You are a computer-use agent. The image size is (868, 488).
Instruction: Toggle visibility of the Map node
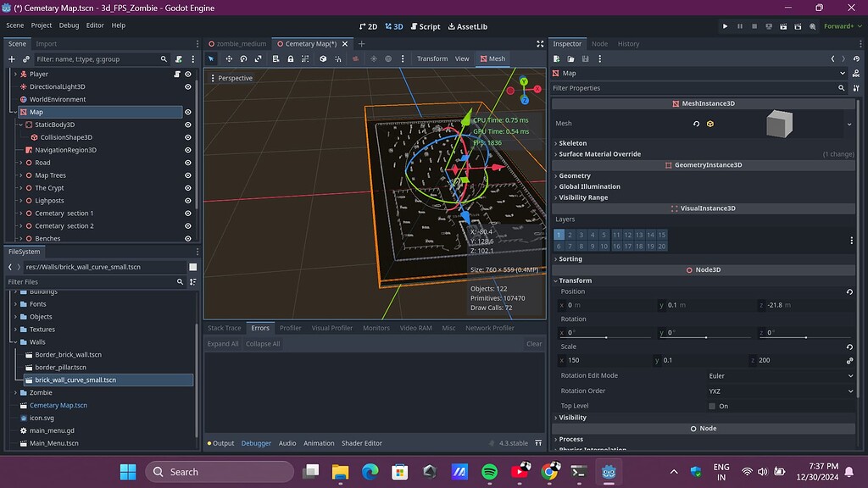188,113
